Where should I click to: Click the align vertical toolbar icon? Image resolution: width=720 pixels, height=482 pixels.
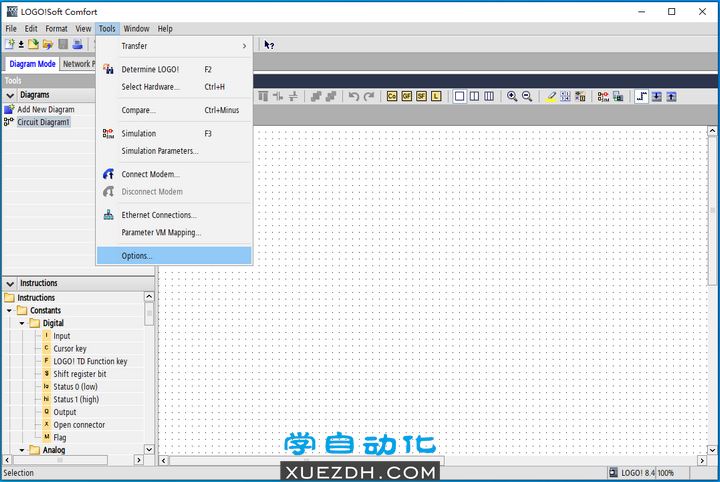coord(263,96)
